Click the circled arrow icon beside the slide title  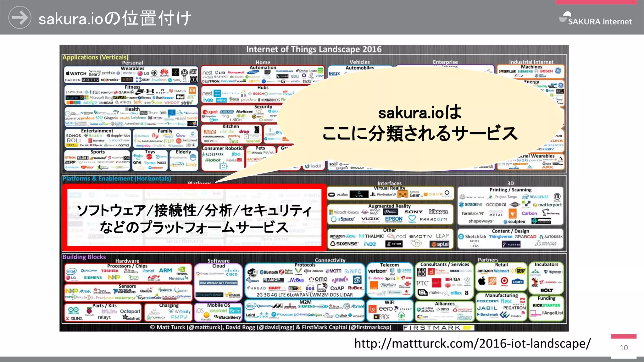pos(19,18)
